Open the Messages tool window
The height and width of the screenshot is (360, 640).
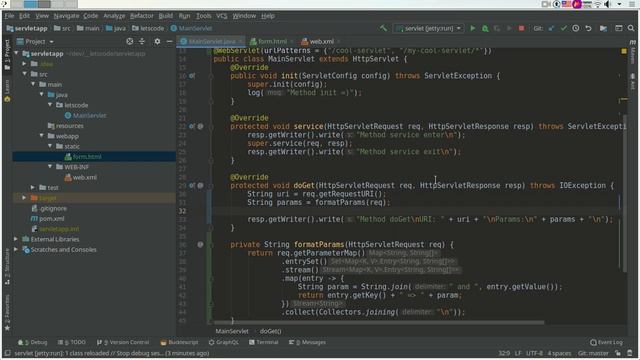[x=307, y=342]
